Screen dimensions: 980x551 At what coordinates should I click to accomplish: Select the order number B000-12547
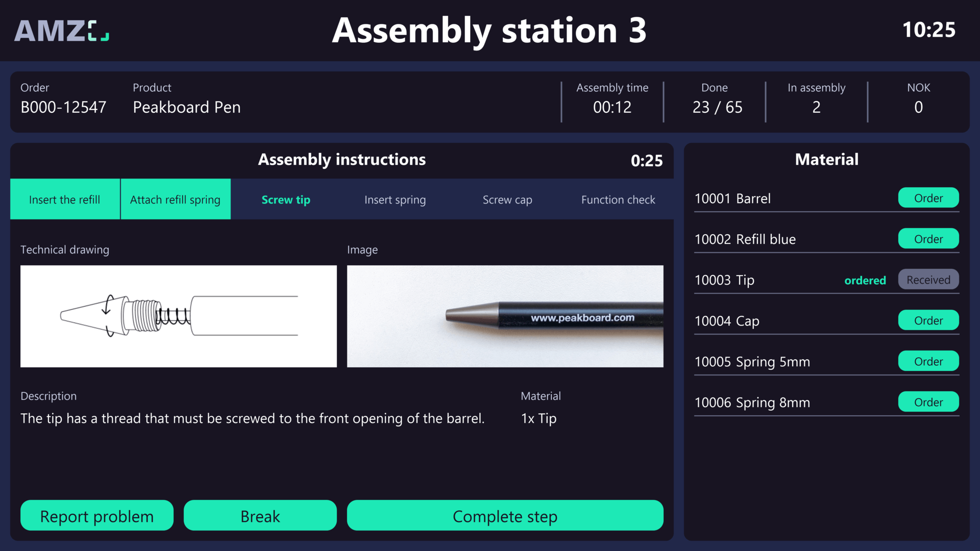click(63, 107)
